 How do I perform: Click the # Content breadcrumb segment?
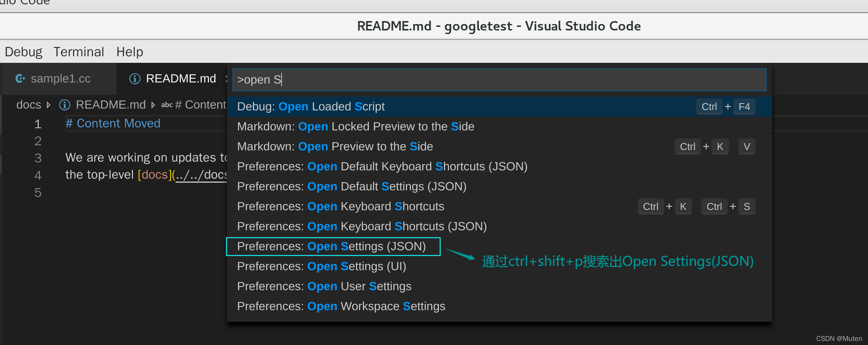[x=201, y=105]
